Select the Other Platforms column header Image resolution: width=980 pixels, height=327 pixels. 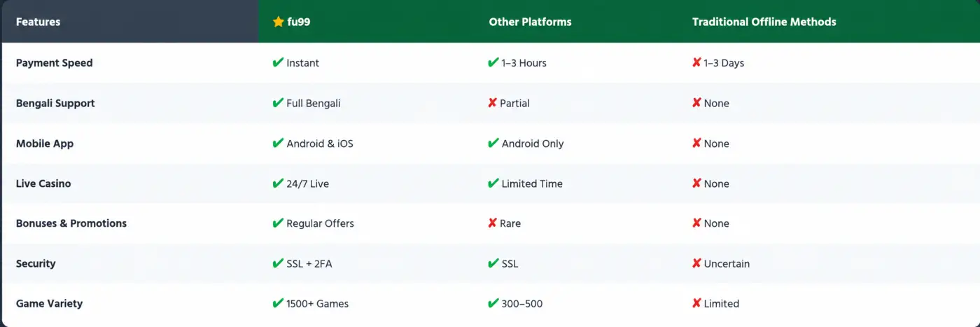[x=530, y=22]
